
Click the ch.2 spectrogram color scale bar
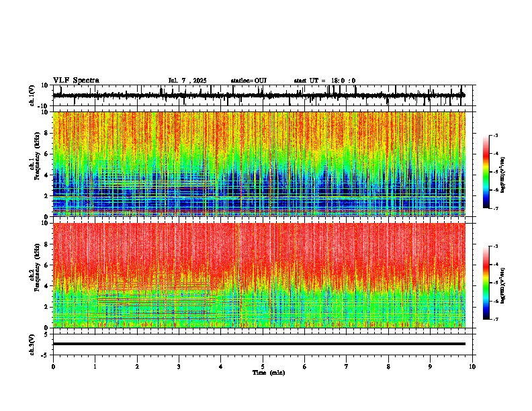486,283
